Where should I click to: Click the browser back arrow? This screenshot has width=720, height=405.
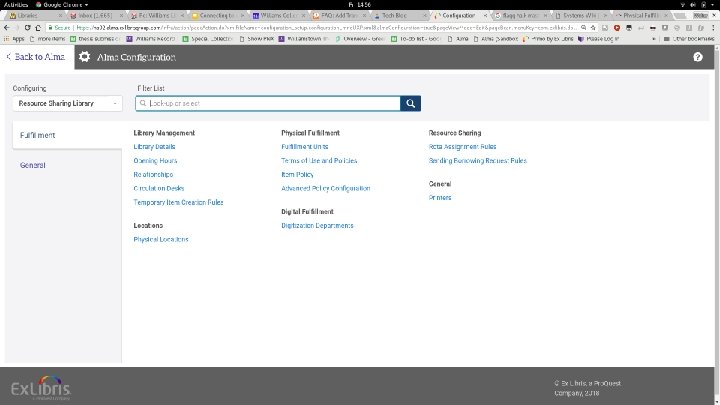click(x=6, y=28)
